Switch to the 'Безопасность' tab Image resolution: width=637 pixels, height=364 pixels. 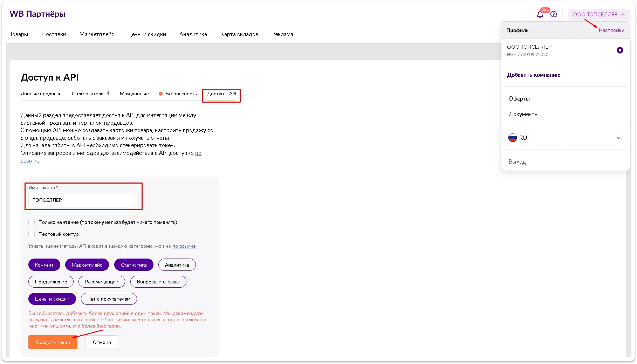click(181, 94)
